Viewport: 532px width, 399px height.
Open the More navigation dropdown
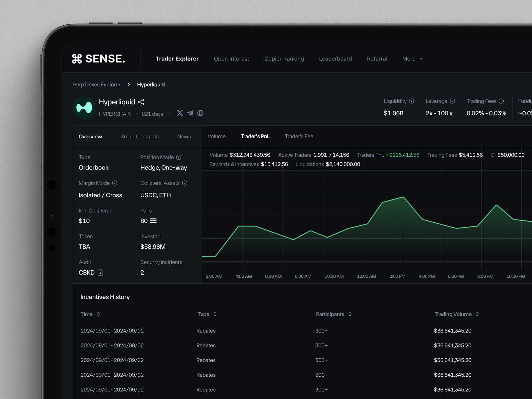(x=412, y=59)
